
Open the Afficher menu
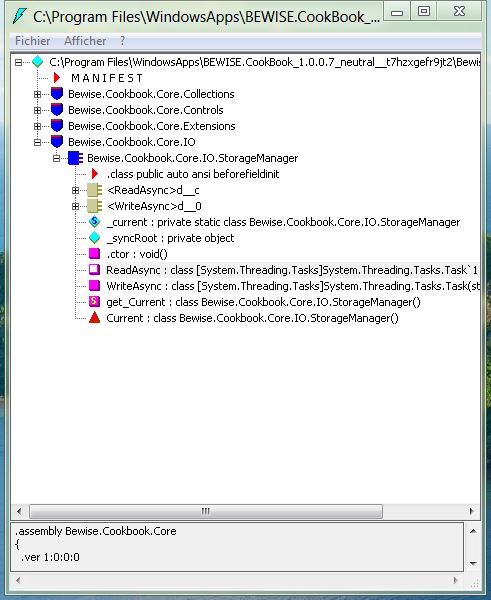tap(85, 41)
